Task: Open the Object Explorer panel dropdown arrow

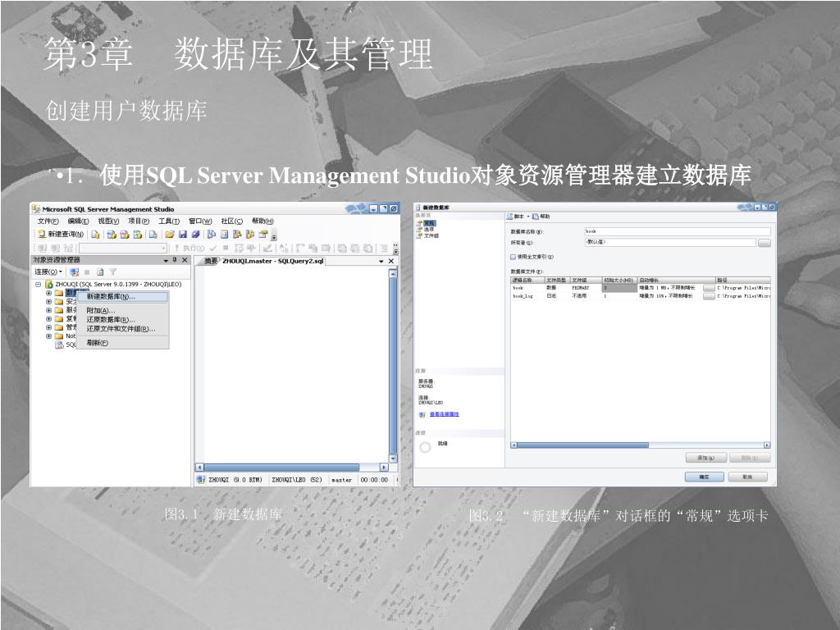Action: (166, 260)
